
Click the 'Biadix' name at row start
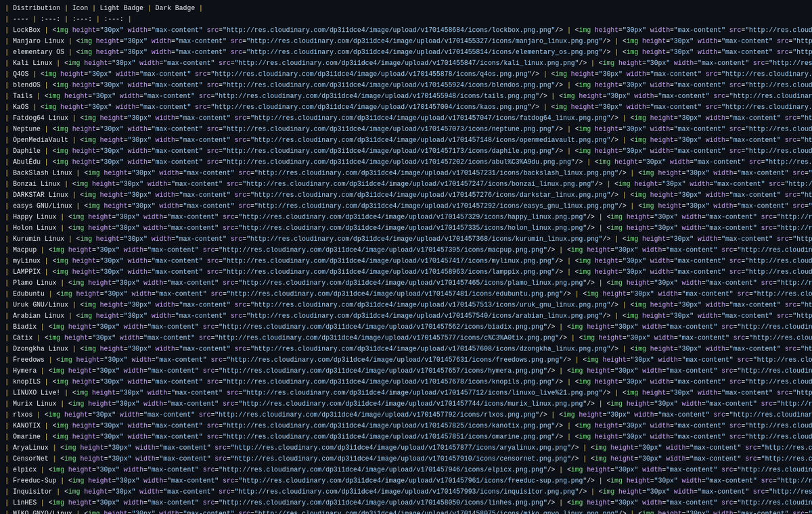pyautogui.click(x=24, y=327)
